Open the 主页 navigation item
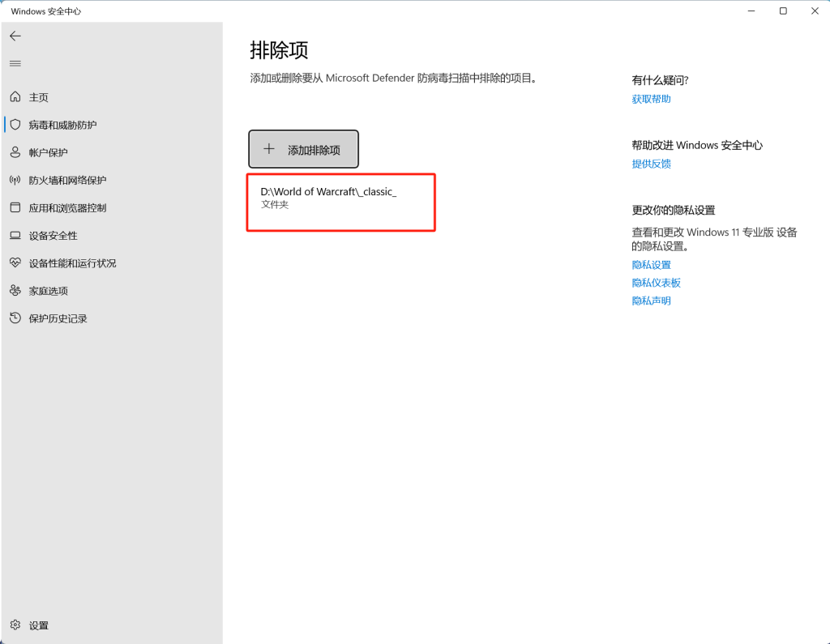Screen dimensions: 830x644 point(112,97)
